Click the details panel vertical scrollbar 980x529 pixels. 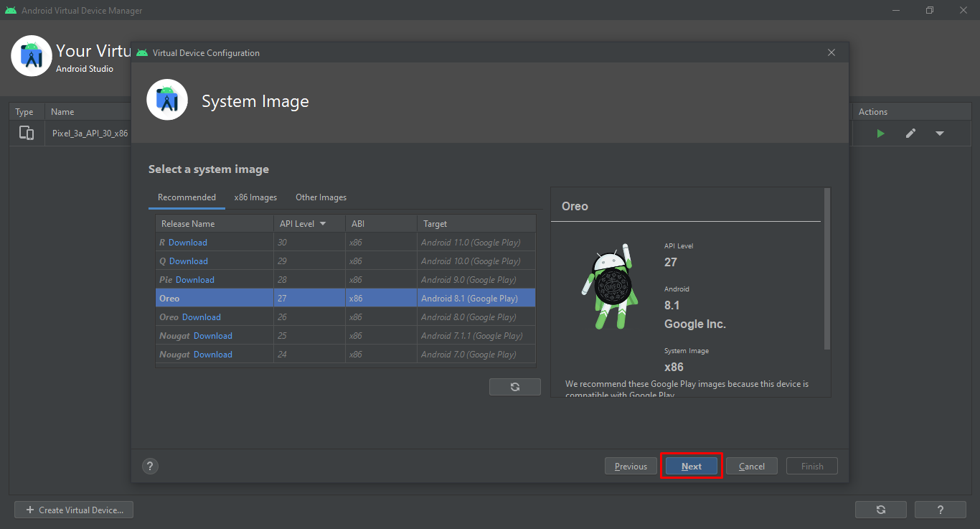(x=827, y=269)
